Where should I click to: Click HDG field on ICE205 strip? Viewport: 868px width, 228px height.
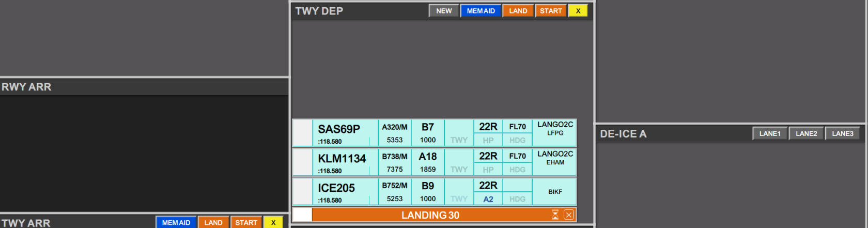tap(518, 199)
